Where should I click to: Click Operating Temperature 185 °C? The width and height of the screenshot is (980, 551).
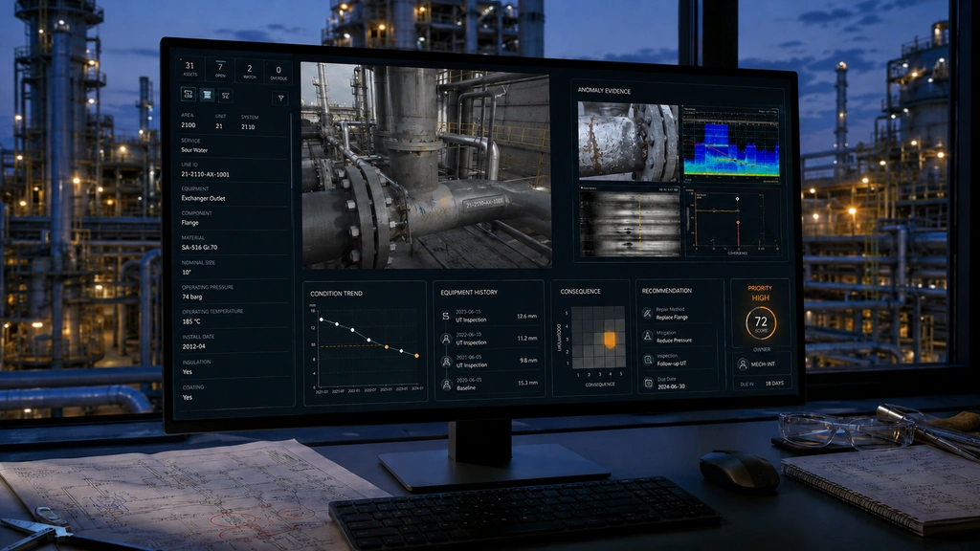coord(191,321)
